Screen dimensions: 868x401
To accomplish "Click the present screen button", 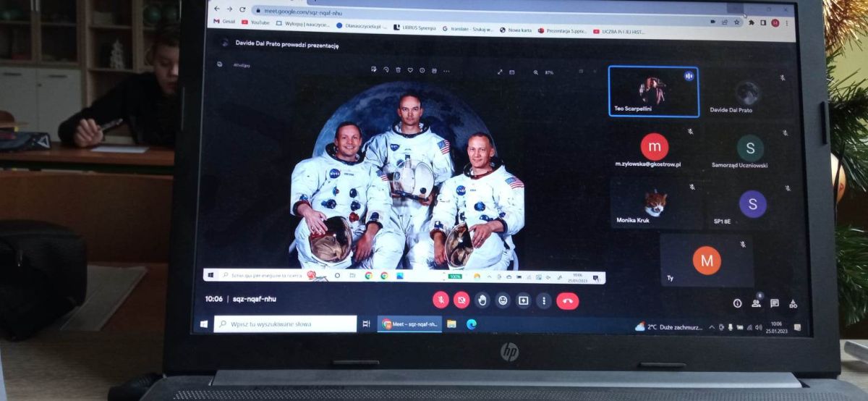I will (523, 300).
